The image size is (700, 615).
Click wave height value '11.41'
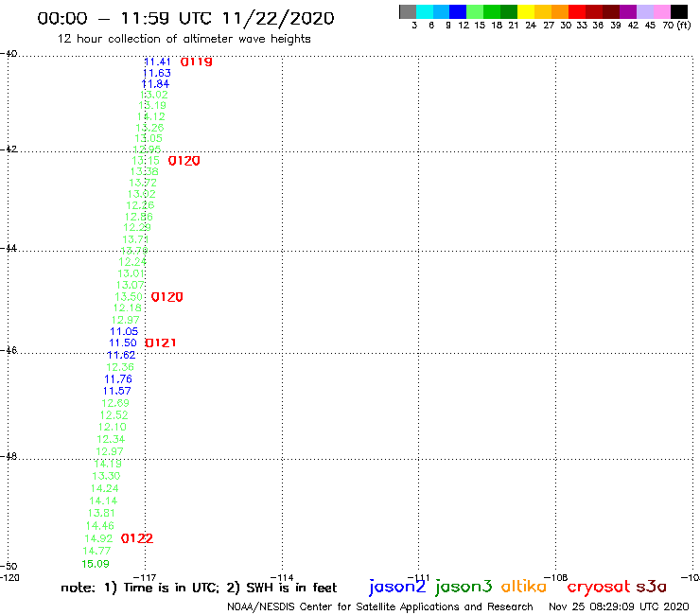coord(157,62)
